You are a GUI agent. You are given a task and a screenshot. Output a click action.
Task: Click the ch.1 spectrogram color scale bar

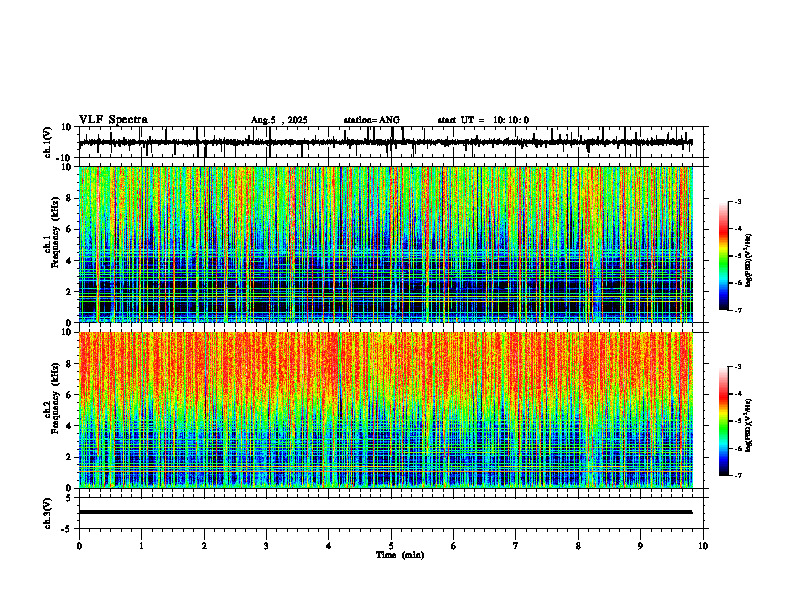pyautogui.click(x=724, y=256)
